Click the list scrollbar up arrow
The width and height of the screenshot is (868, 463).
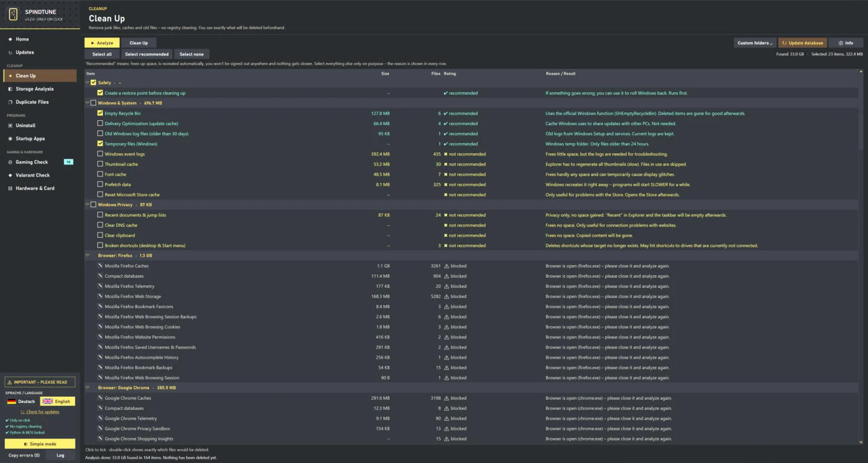pyautogui.click(x=860, y=72)
